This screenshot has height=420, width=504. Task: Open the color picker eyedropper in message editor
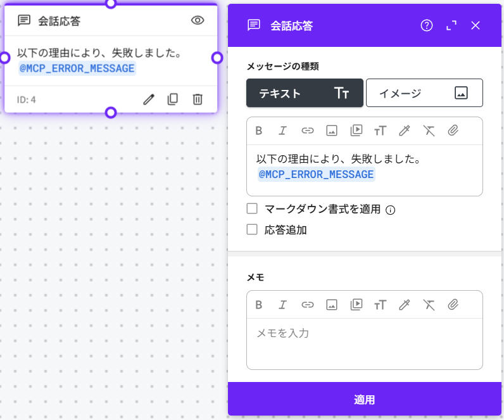tap(405, 130)
